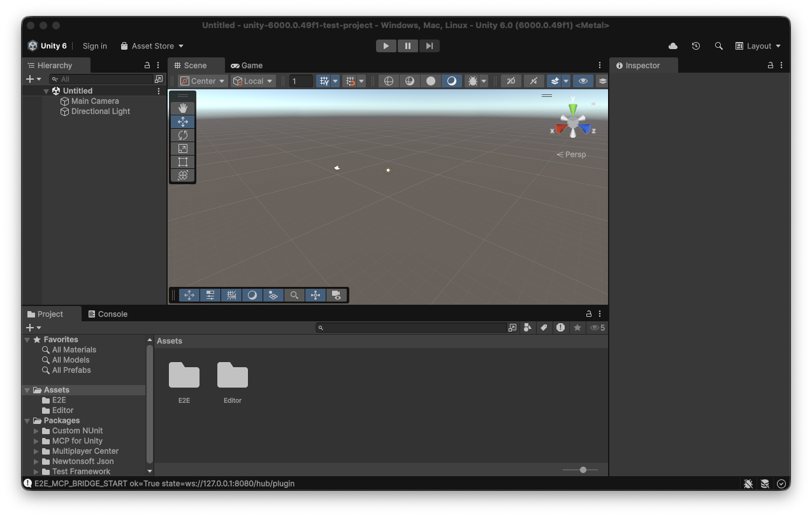812x517 pixels.
Task: Open the Local rotation mode dropdown
Action: (253, 81)
